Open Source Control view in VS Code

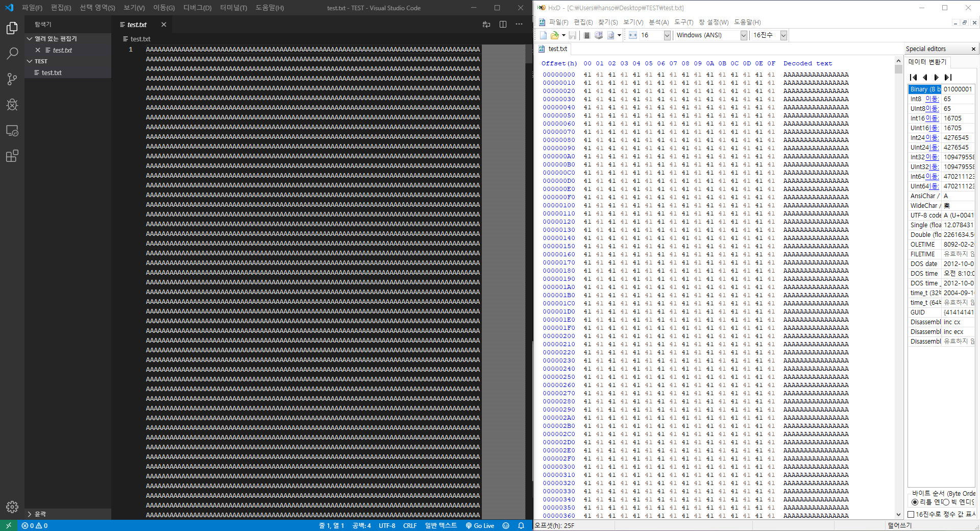[x=12, y=79]
